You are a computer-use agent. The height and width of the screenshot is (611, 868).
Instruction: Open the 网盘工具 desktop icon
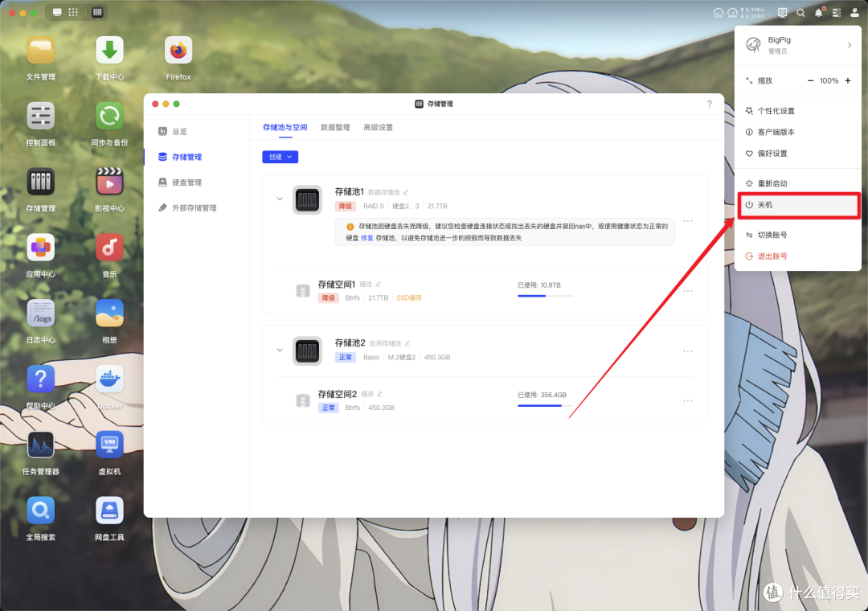tap(109, 511)
